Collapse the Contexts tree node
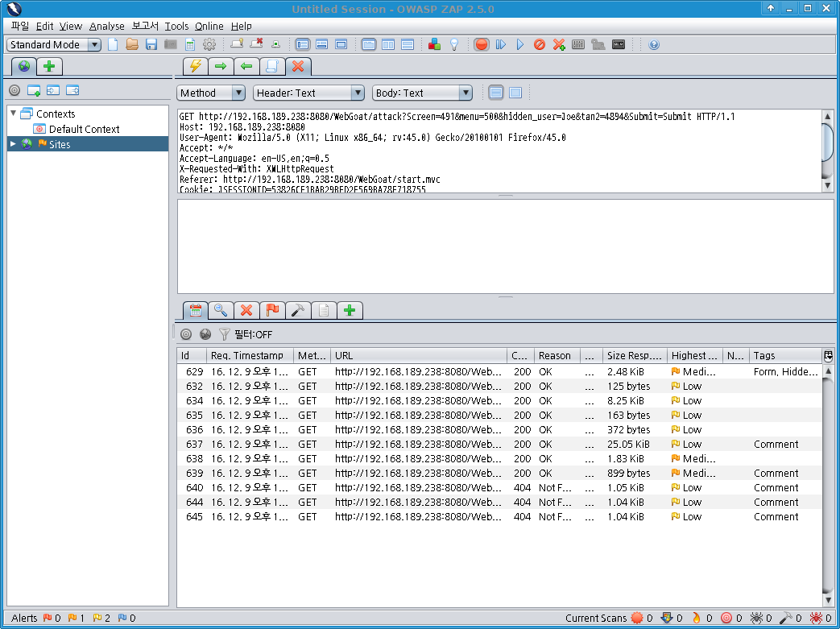The width and height of the screenshot is (840, 629). 14,114
